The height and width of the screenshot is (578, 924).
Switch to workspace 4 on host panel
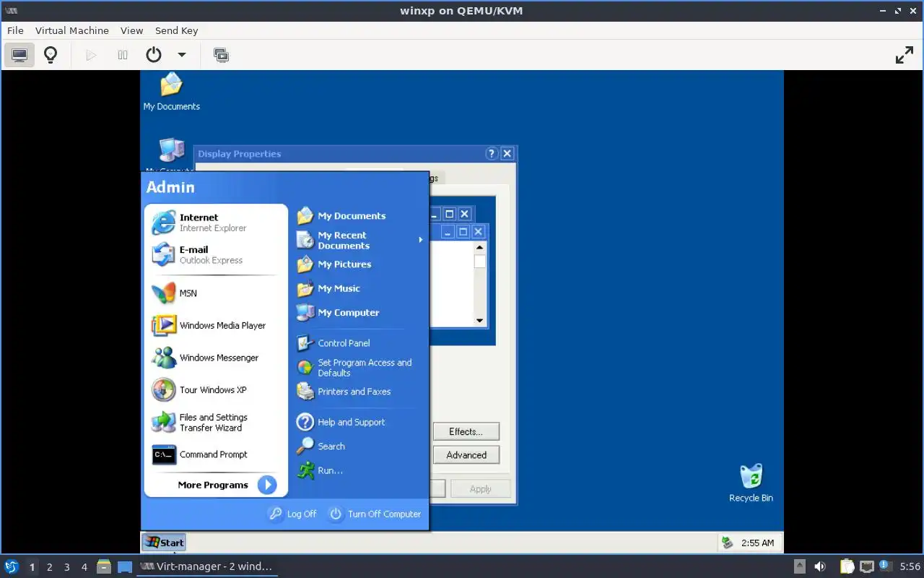click(x=84, y=567)
